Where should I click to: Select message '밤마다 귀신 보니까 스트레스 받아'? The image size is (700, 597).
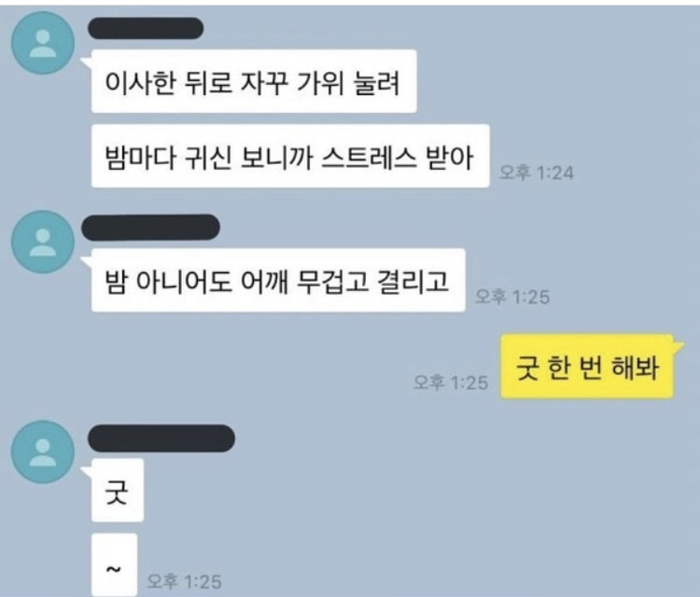(x=290, y=156)
